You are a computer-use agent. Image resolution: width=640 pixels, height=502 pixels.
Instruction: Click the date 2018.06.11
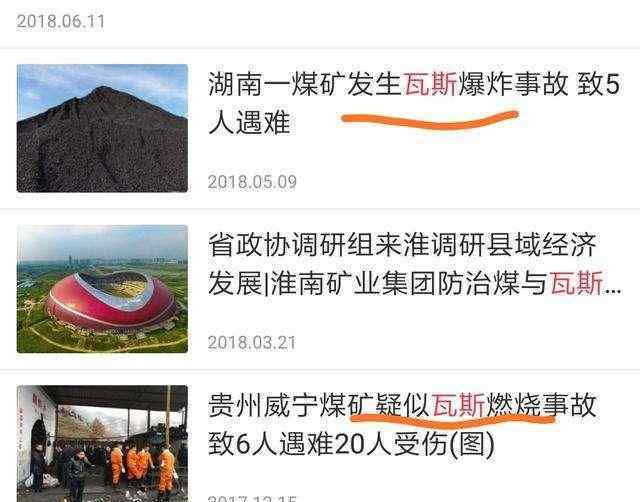tap(60, 21)
